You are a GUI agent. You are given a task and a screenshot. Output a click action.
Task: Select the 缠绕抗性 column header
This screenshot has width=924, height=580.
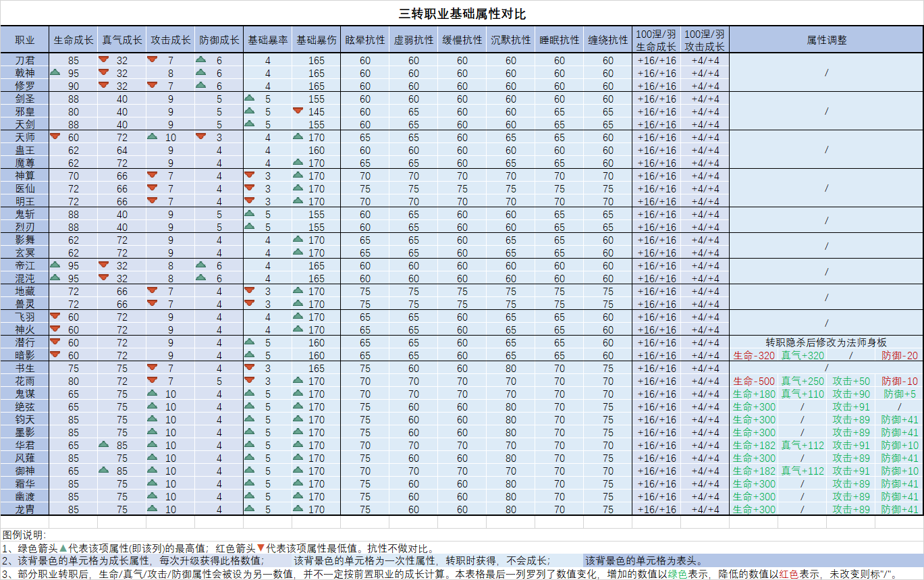[x=608, y=40]
